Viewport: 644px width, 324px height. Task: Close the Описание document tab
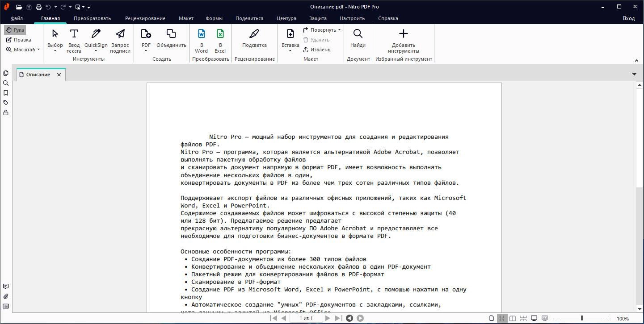59,75
